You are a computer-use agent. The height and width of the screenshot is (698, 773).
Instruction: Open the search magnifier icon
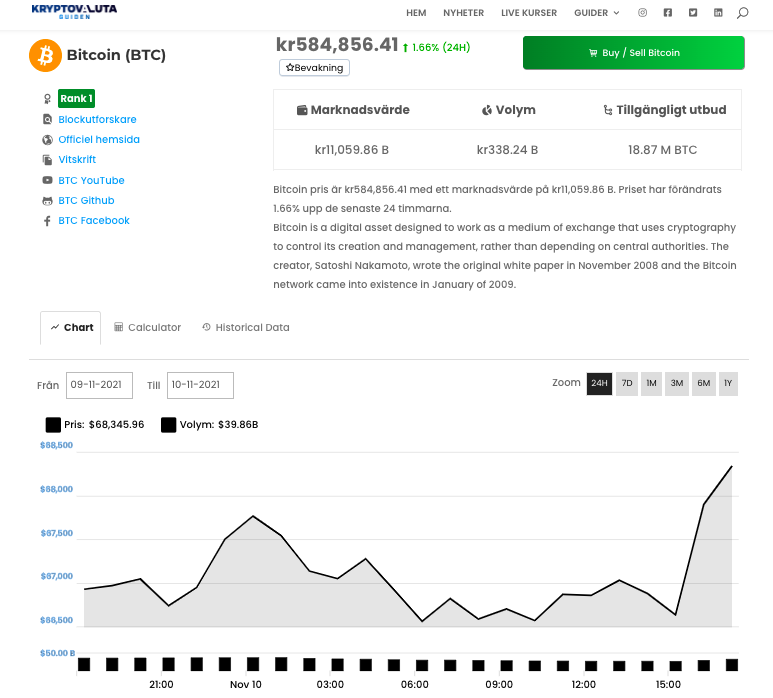coord(742,13)
